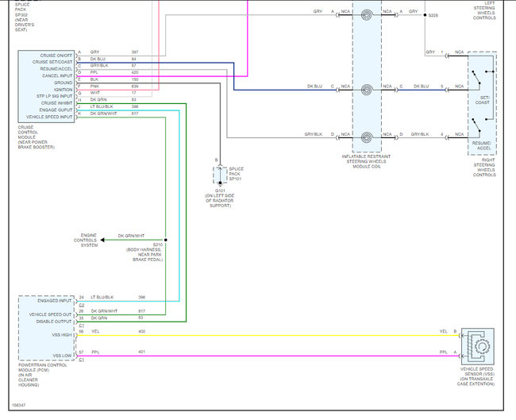Screen dimensions: 516x420
Task: Select the ENGAGE OUPUT pin label
Action: click(x=56, y=110)
